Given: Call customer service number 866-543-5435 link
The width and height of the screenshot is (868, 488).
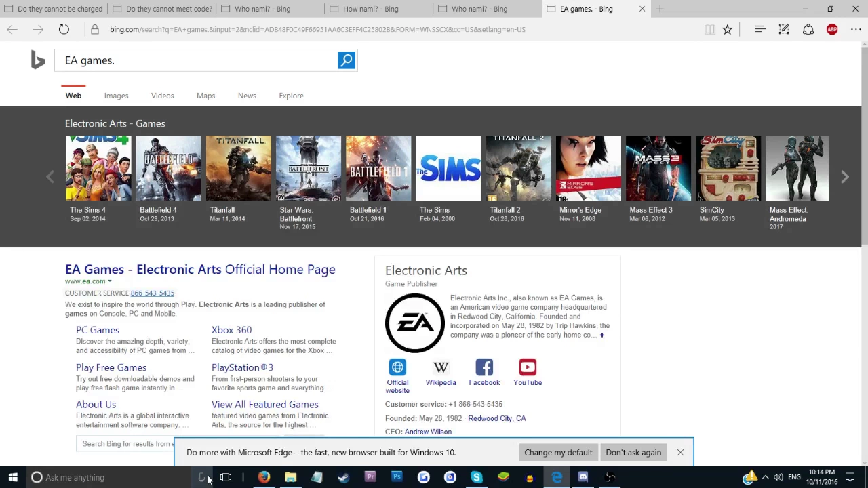Looking at the screenshot, I should point(153,293).
